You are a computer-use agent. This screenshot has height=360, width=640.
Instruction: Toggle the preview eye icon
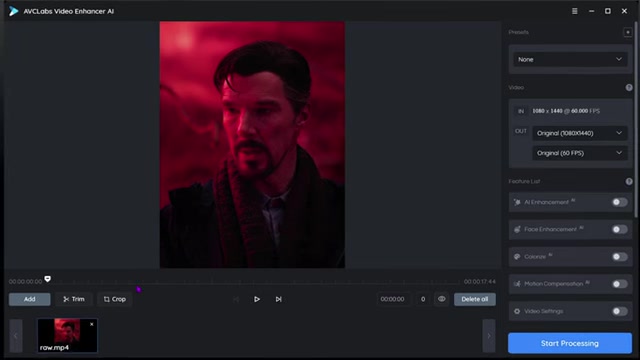click(442, 299)
